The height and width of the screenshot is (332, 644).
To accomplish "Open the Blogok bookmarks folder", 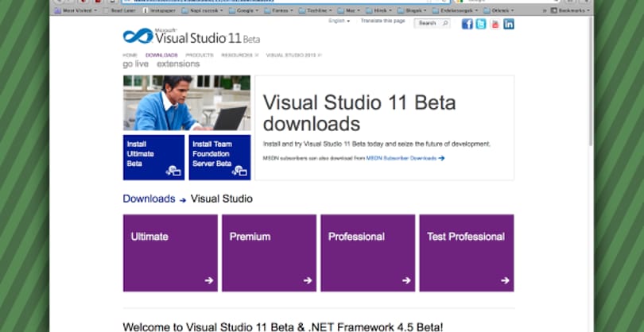I will [x=413, y=10].
